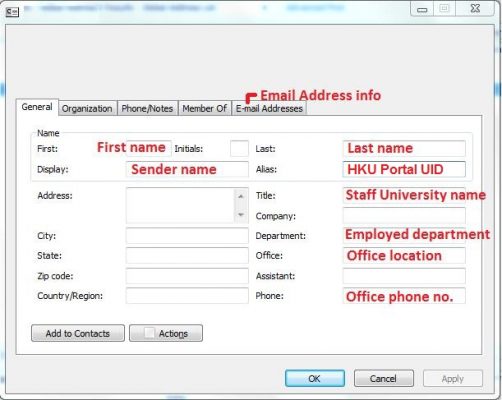This screenshot has width=502, height=400.
Task: Click the Actions button icon
Action: (149, 333)
